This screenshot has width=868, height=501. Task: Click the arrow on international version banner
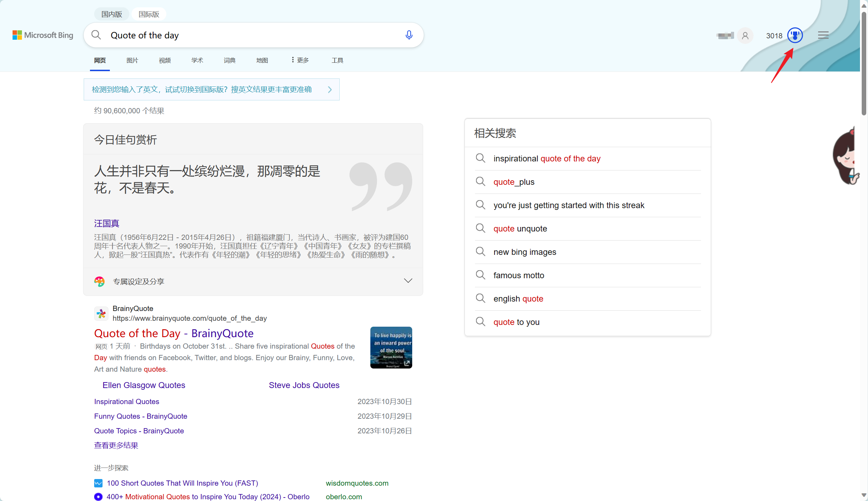tap(330, 90)
